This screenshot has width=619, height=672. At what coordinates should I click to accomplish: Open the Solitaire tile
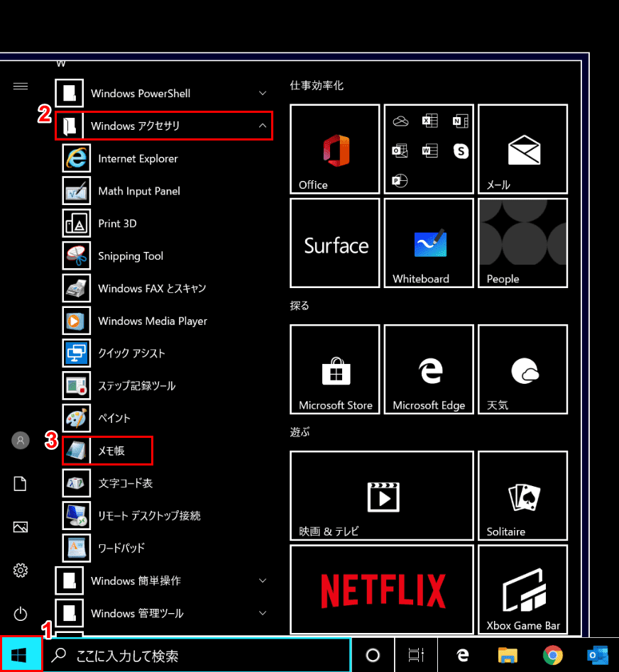(x=523, y=495)
